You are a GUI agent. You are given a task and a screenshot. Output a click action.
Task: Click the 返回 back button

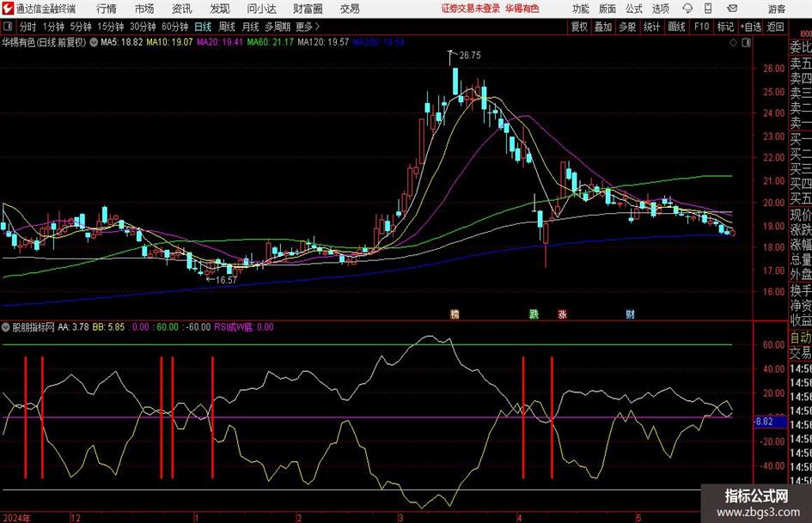[776, 27]
